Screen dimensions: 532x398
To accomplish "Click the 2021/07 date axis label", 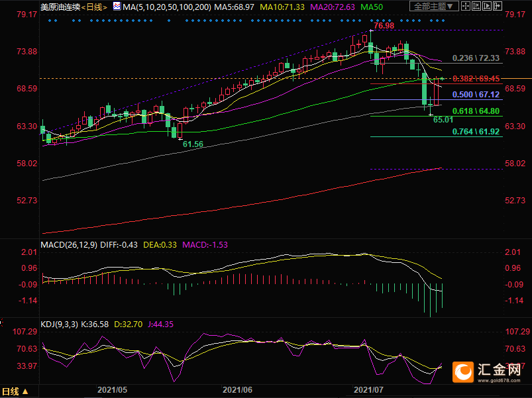I will coord(368,390).
